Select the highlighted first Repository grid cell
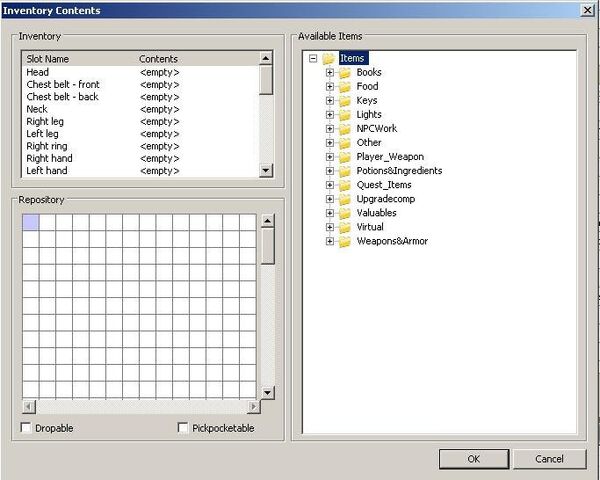 [31, 222]
